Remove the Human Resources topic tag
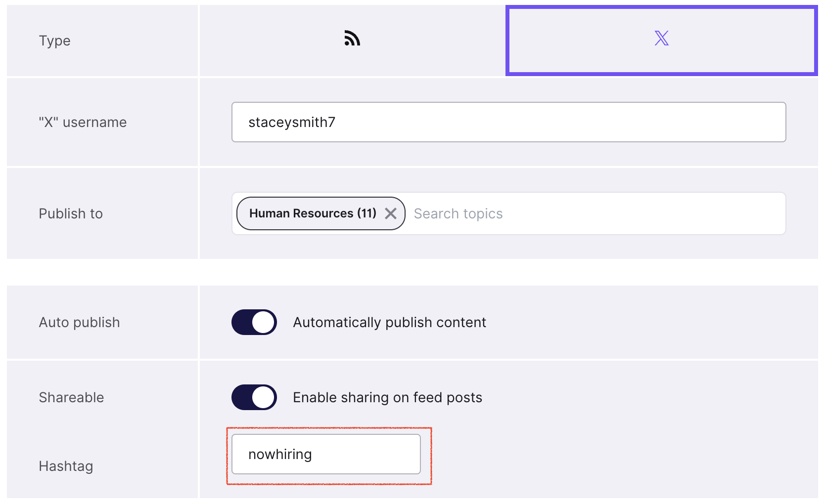824x504 pixels. tap(391, 213)
